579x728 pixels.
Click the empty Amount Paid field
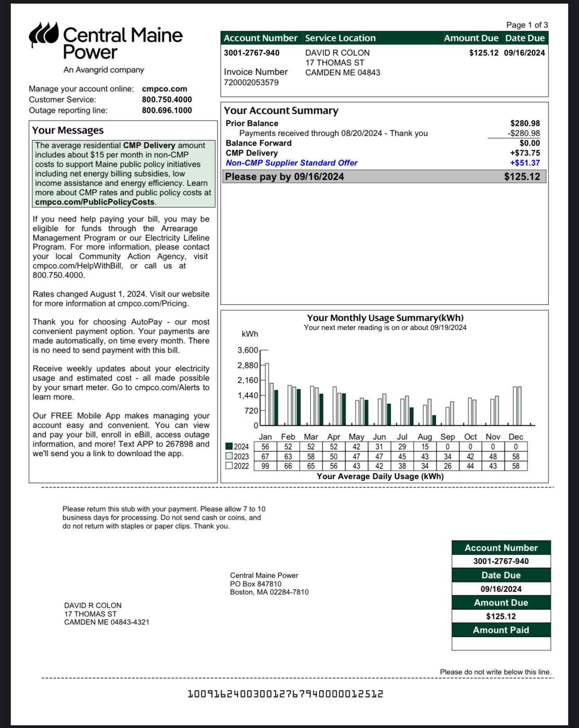[501, 644]
